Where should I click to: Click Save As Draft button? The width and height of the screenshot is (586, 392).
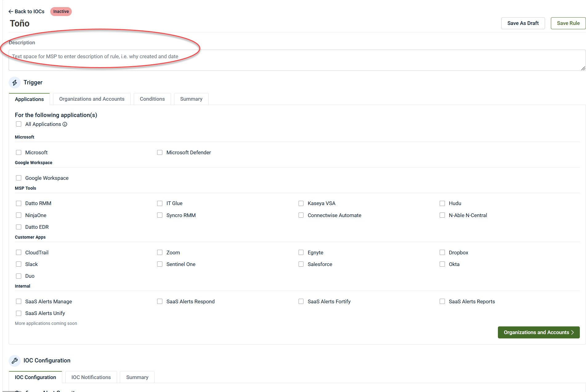click(523, 23)
